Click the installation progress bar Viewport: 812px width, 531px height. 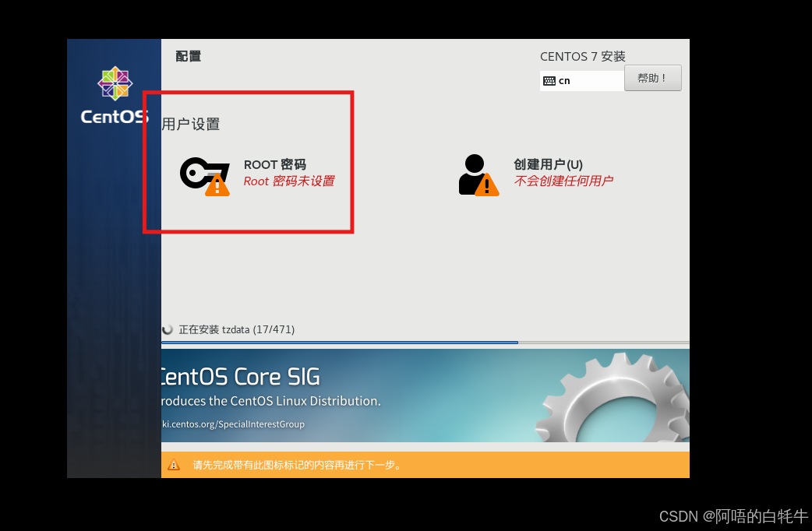click(x=425, y=343)
